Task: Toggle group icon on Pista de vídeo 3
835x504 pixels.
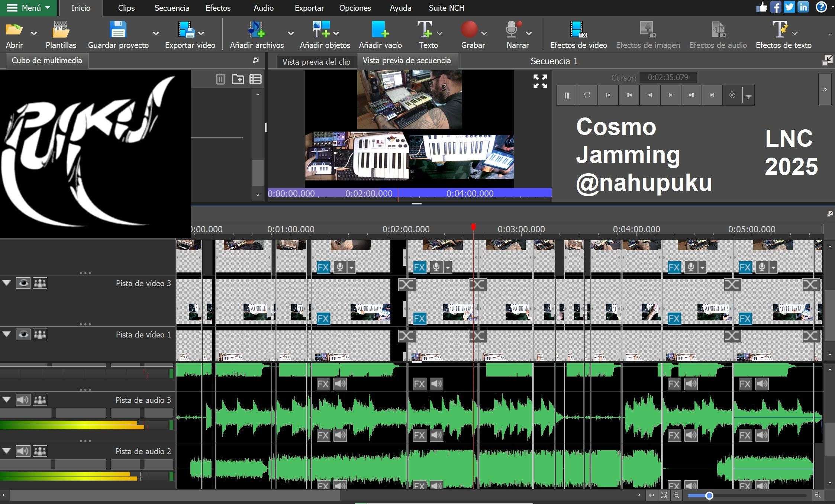Action: pos(40,283)
